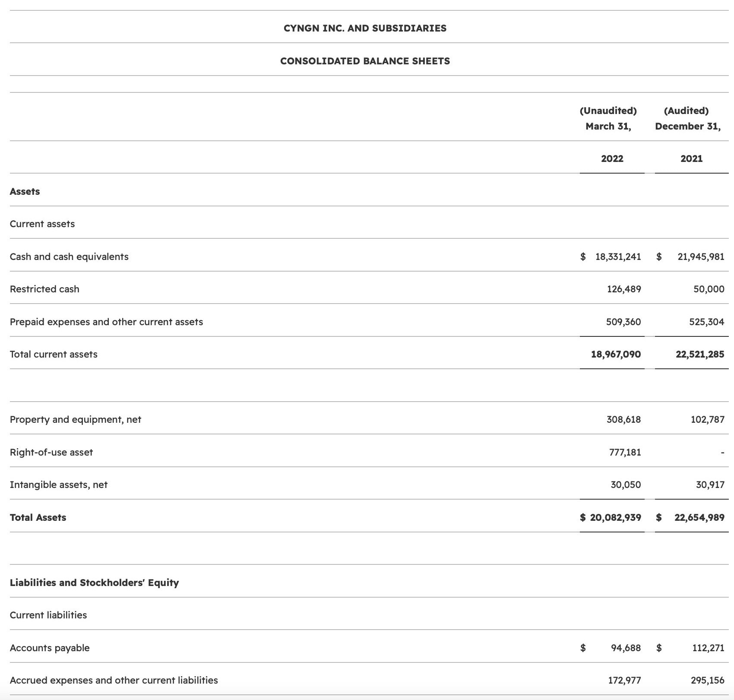Click the '(Audited)' column header
This screenshot has width=734, height=700.
[x=686, y=111]
